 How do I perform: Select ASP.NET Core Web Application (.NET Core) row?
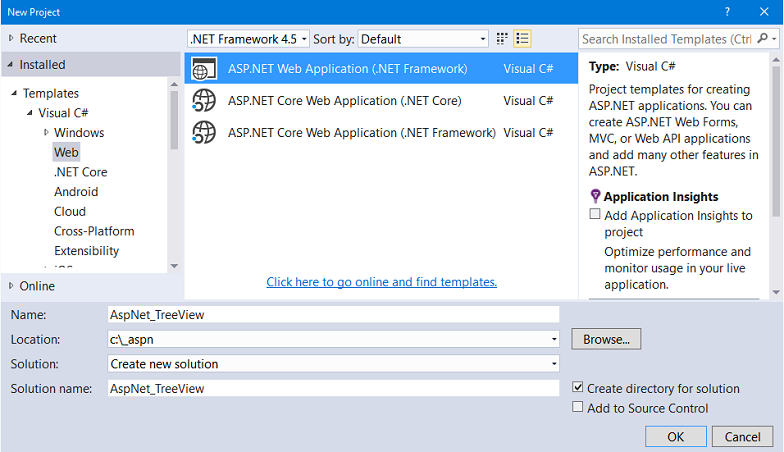381,100
